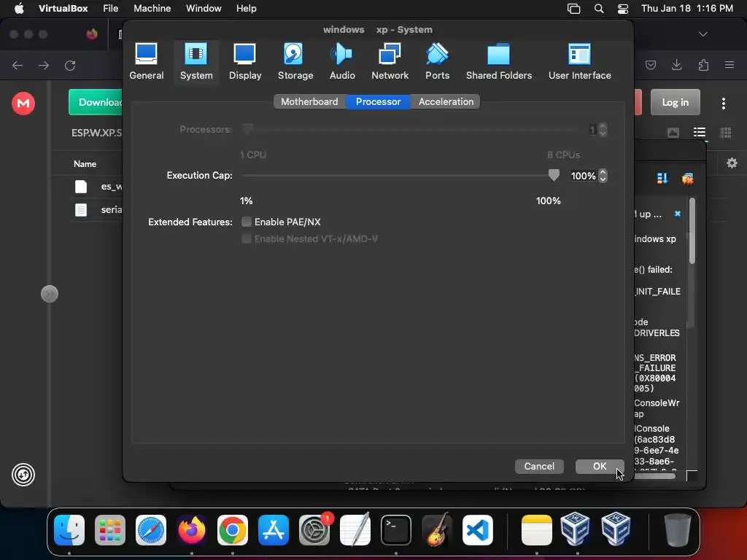The width and height of the screenshot is (747, 560).
Task: Click the Pocket save icon in browser
Action: [x=650, y=65]
